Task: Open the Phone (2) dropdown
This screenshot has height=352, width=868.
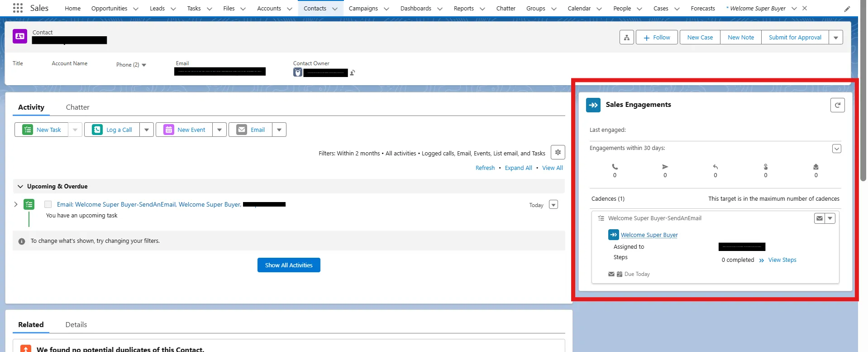Action: click(144, 65)
